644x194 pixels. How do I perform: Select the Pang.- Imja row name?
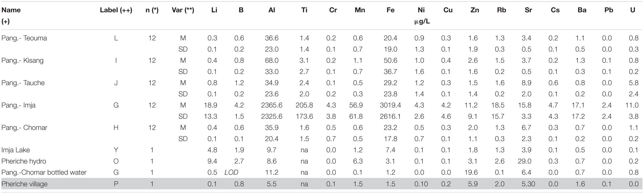(x=19, y=105)
